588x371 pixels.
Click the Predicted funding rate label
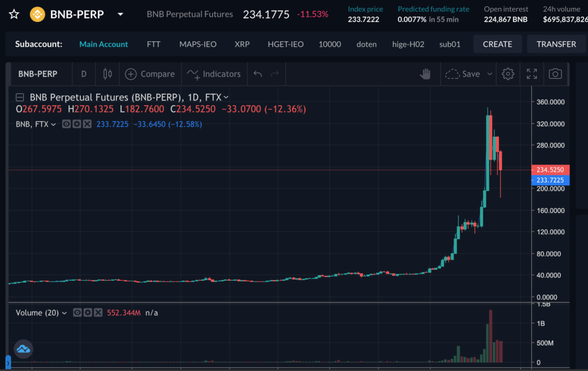pyautogui.click(x=433, y=9)
